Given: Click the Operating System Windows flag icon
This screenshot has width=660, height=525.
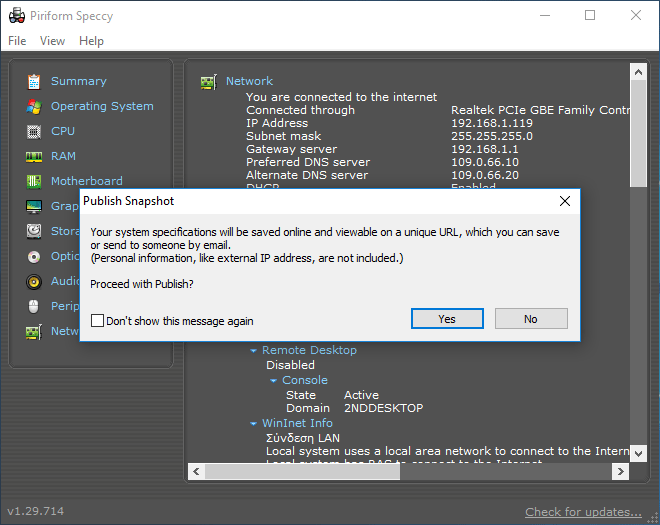Looking at the screenshot, I should pos(34,107).
